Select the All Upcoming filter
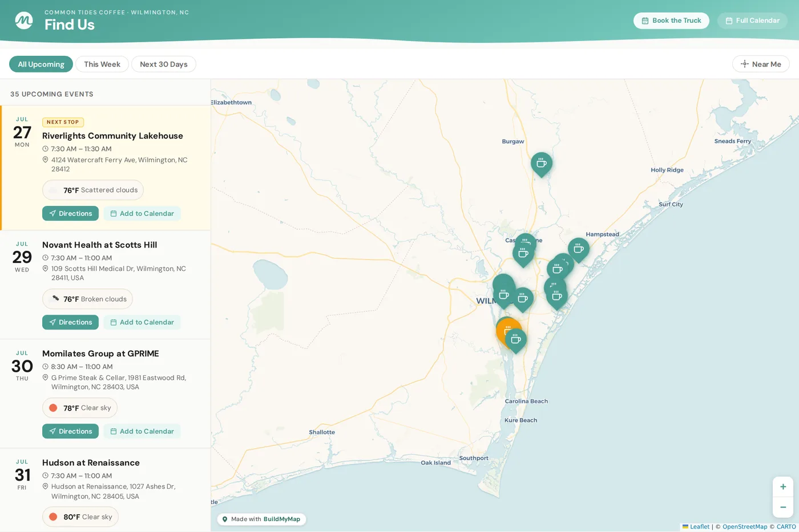Screen dimensions: 799x532 (41, 64)
